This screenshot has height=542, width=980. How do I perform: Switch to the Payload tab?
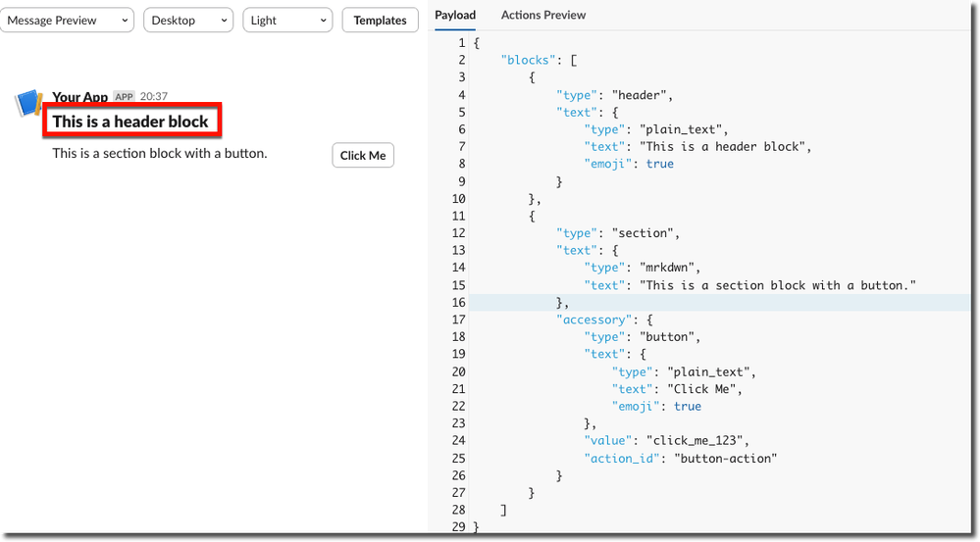click(x=455, y=16)
